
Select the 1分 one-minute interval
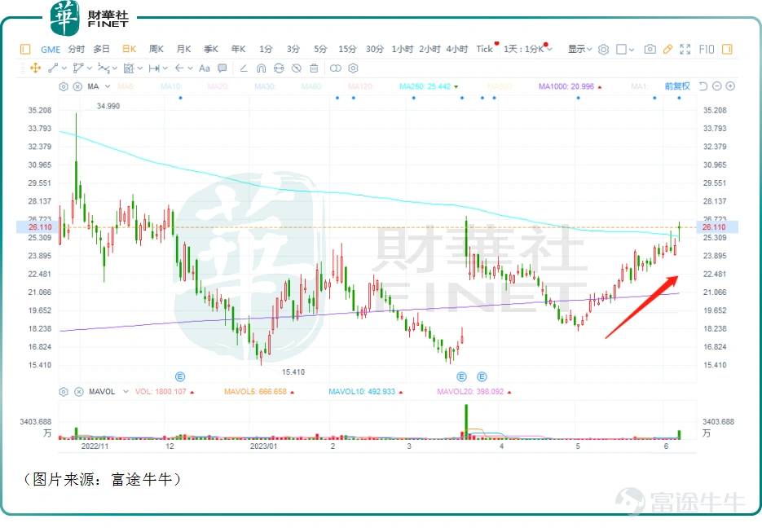[x=266, y=49]
